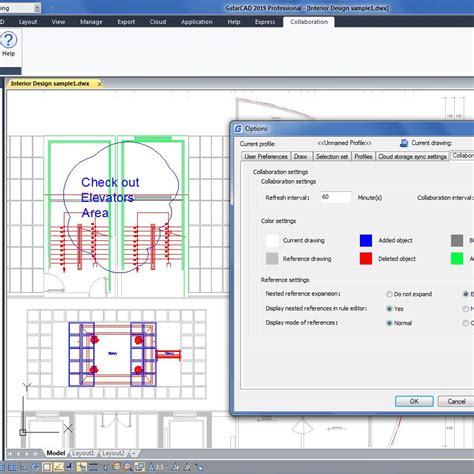The width and height of the screenshot is (474, 474).
Task: Click the Annotation Visibility status bar icon
Action: click(x=175, y=467)
